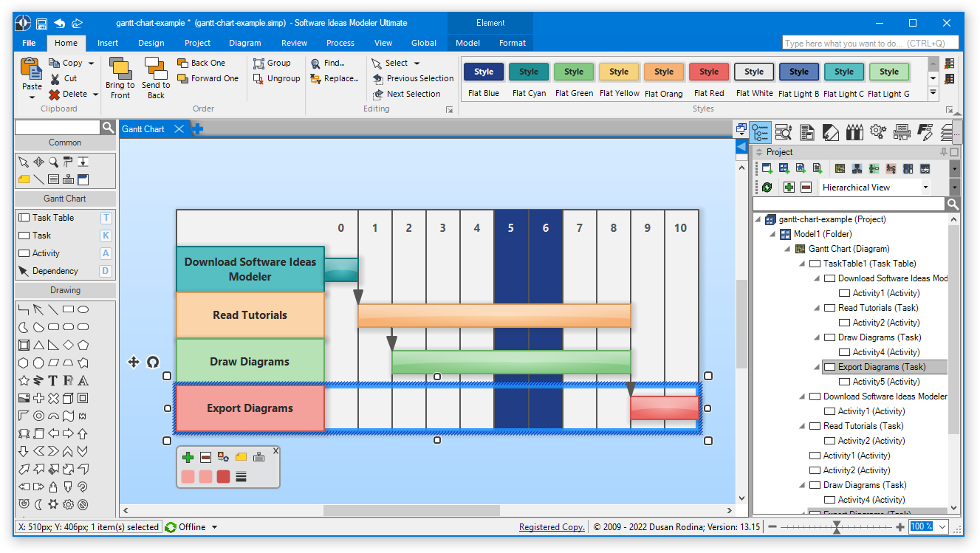Screen dimensions: 980x553
Task: Open the Hierarchical View combo box
Action: click(874, 188)
